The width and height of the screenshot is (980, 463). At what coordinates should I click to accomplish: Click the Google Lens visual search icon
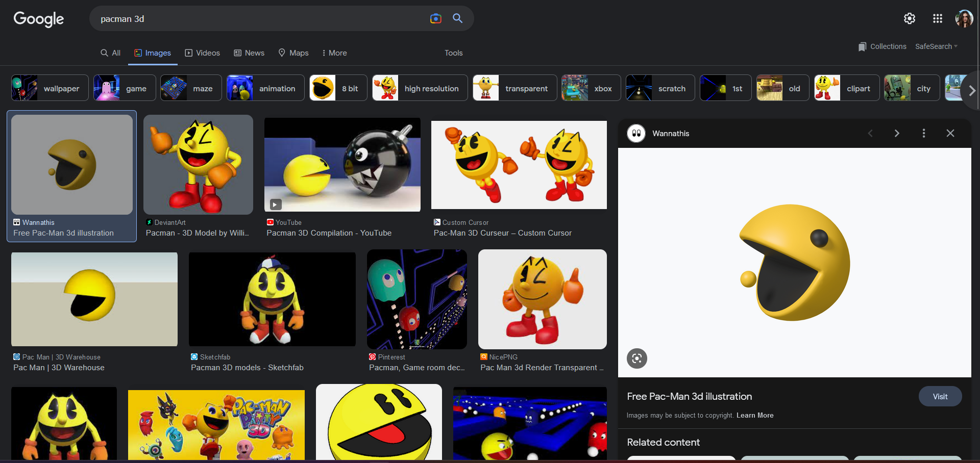click(637, 358)
